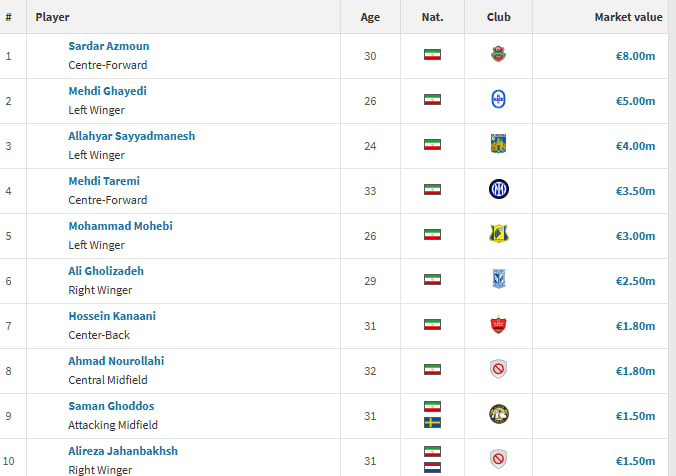Click Alireza Jahanbakhsh's Netherlands flag

tap(432, 467)
